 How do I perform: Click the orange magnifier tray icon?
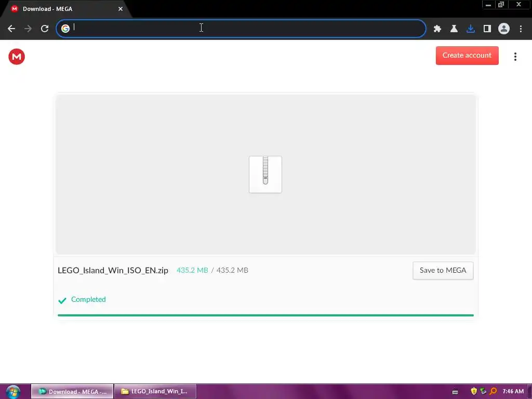[x=493, y=391]
